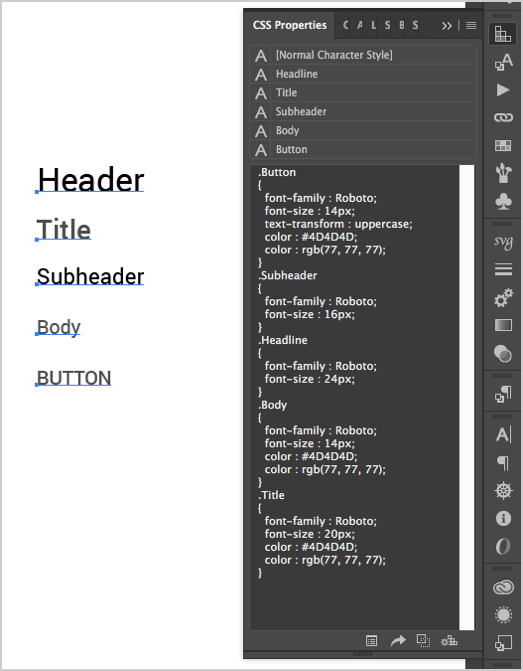Open the Character Styles dock icon
The width and height of the screenshot is (523, 671).
(x=503, y=62)
